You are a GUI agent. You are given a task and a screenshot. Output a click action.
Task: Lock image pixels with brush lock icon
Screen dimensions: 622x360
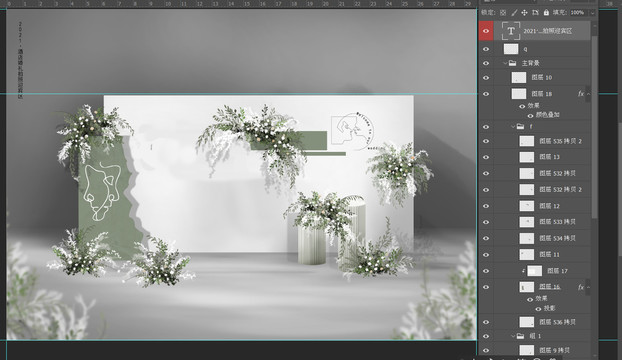pos(514,13)
